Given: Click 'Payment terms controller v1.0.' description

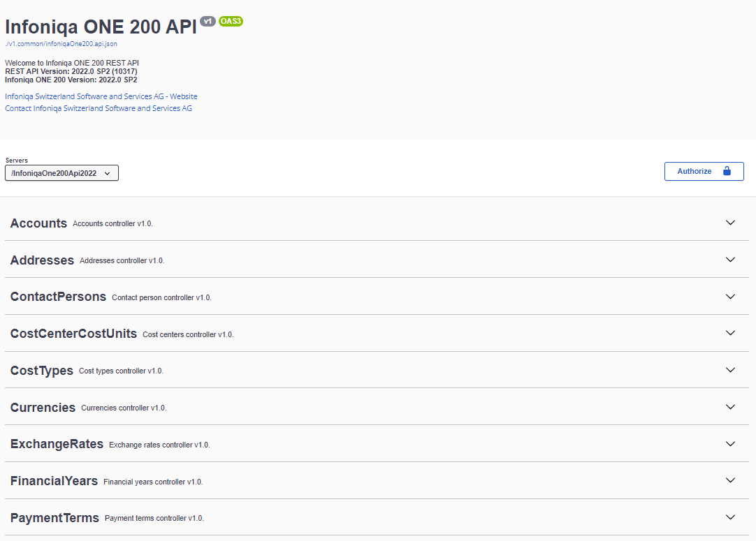Looking at the screenshot, I should pyautogui.click(x=154, y=519).
